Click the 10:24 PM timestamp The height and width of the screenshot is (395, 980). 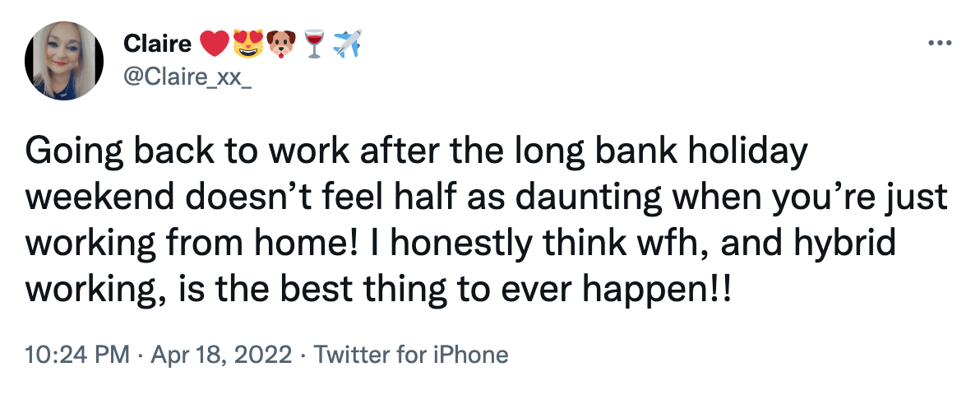point(77,355)
